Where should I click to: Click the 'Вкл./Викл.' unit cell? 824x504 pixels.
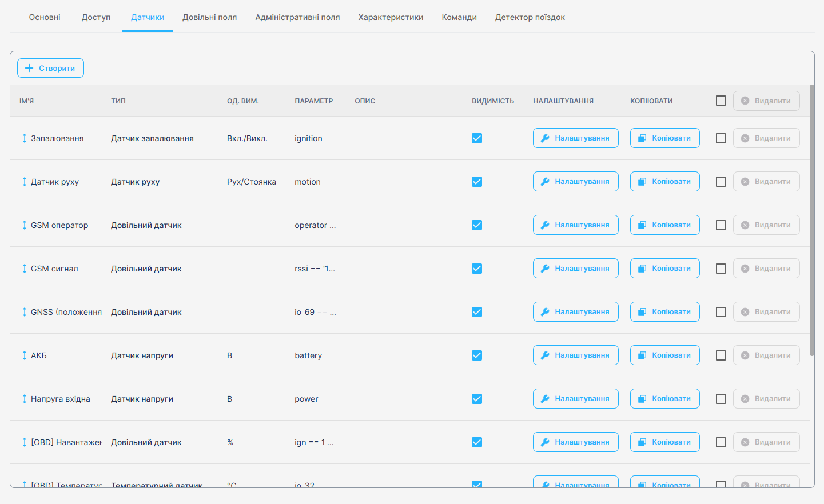point(247,138)
